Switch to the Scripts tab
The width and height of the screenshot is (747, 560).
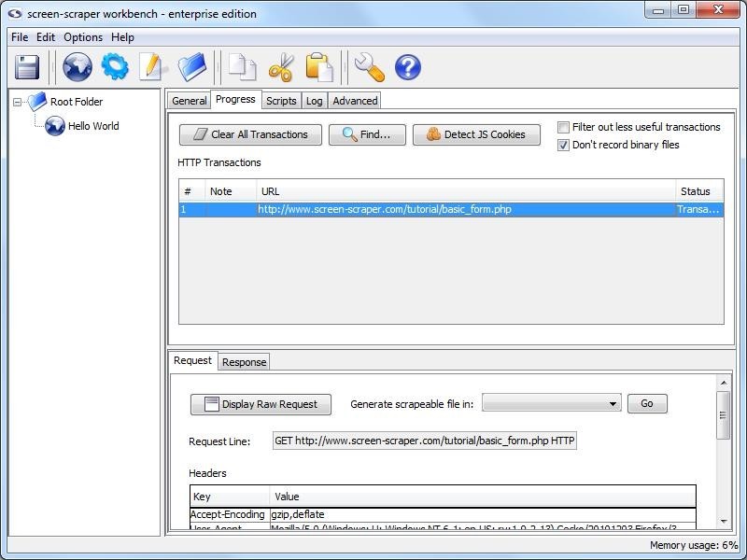pyautogui.click(x=281, y=101)
